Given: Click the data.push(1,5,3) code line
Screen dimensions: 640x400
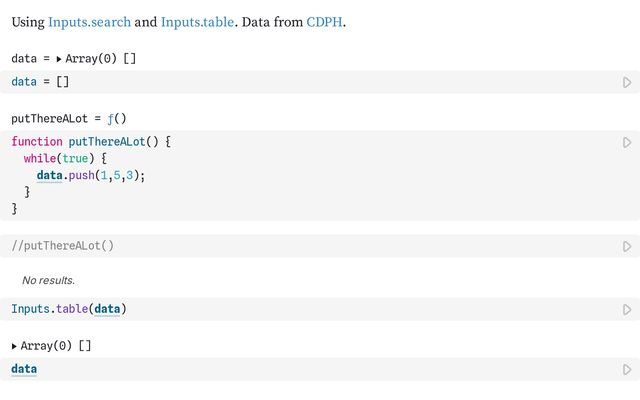Looking at the screenshot, I should pyautogui.click(x=91, y=176).
